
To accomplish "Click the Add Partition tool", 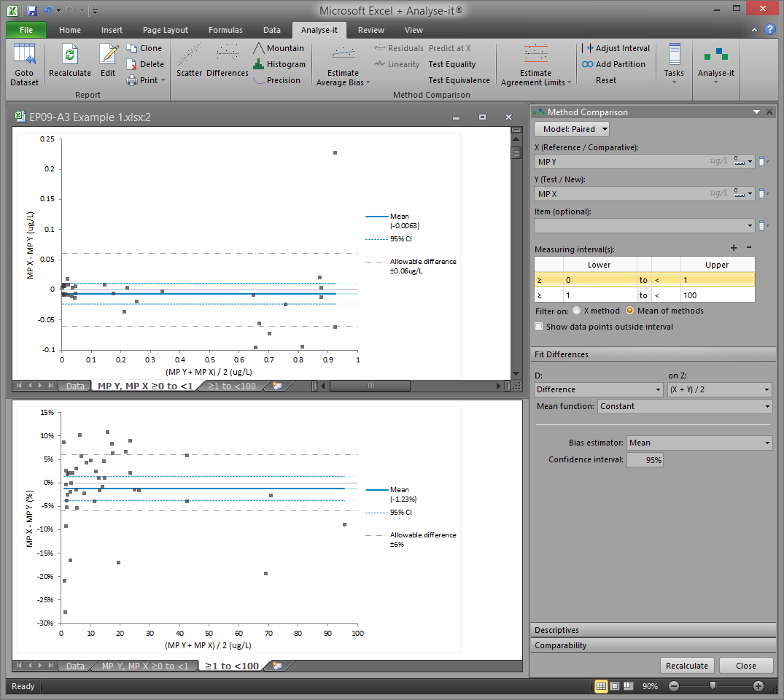I will click(613, 64).
